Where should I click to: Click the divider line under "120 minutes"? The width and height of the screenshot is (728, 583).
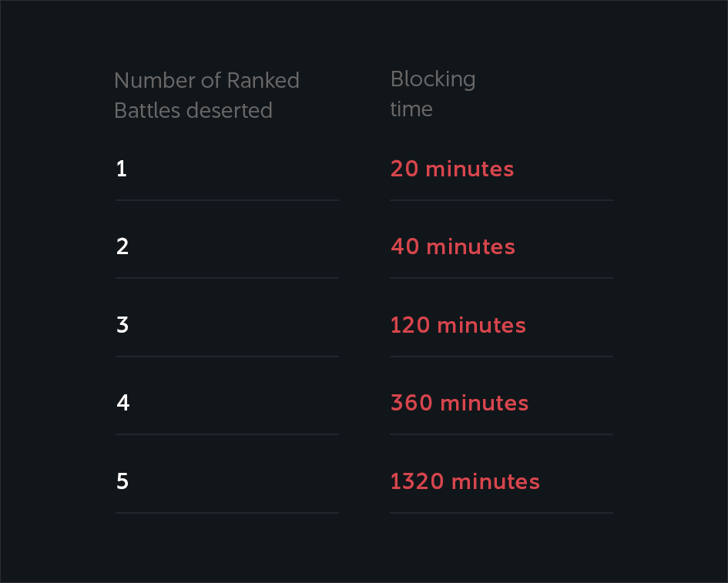[x=501, y=357]
